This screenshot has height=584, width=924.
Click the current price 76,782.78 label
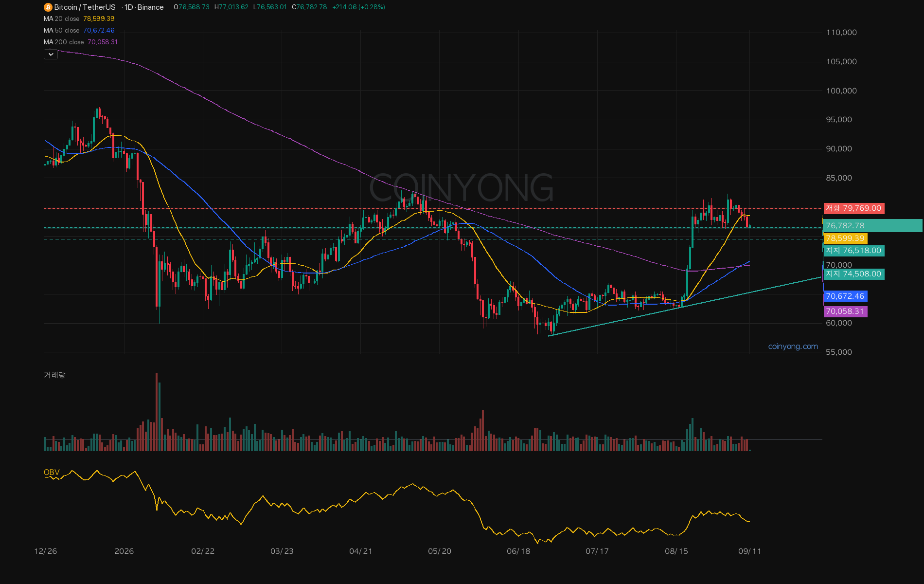(872, 226)
